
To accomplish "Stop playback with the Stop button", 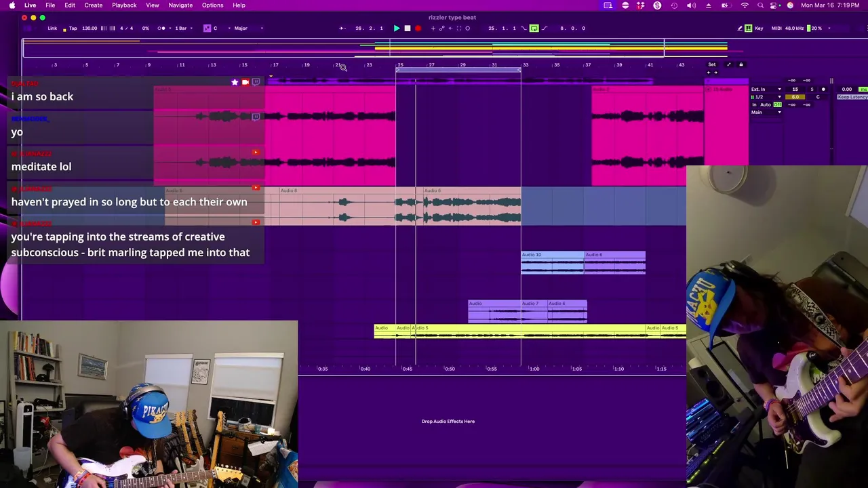I will click(408, 28).
